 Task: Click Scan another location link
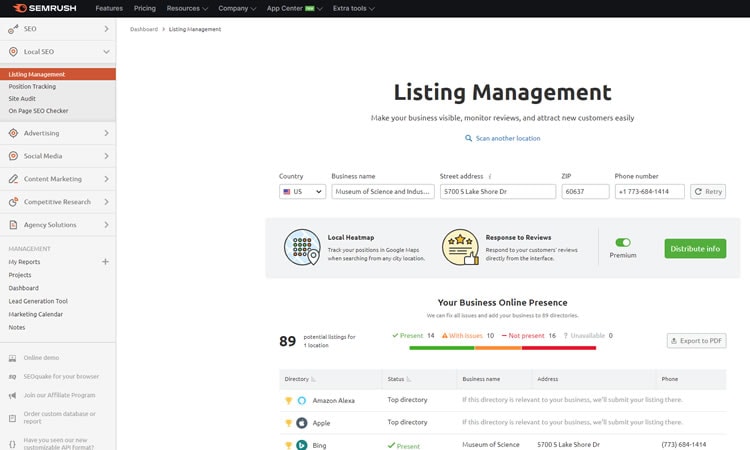point(503,138)
